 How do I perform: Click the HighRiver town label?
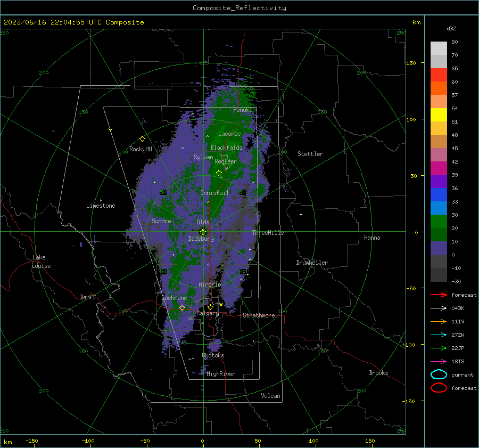[221, 374]
